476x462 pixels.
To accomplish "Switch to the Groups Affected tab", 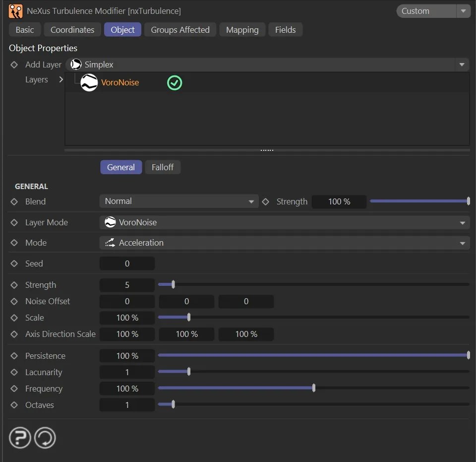I will (x=180, y=30).
